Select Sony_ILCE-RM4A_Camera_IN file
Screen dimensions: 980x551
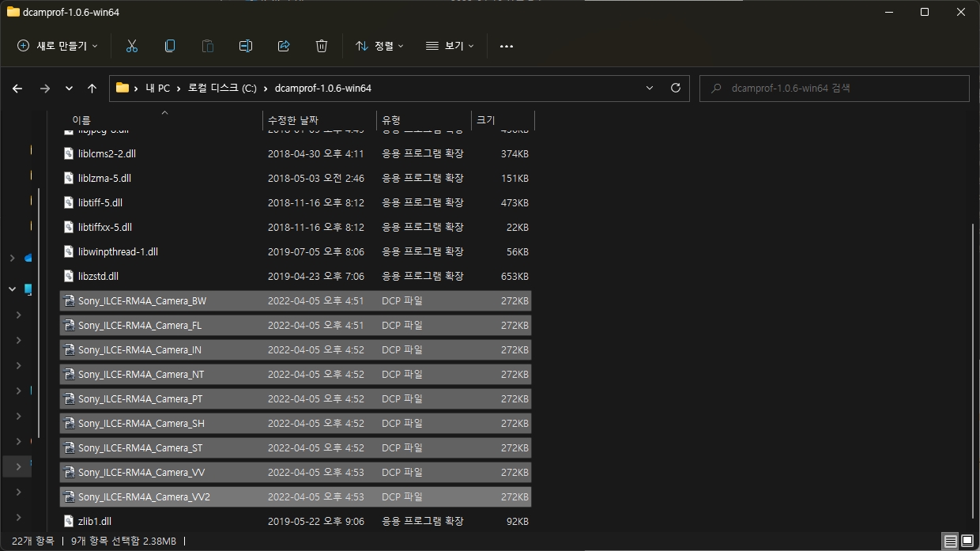(296, 349)
